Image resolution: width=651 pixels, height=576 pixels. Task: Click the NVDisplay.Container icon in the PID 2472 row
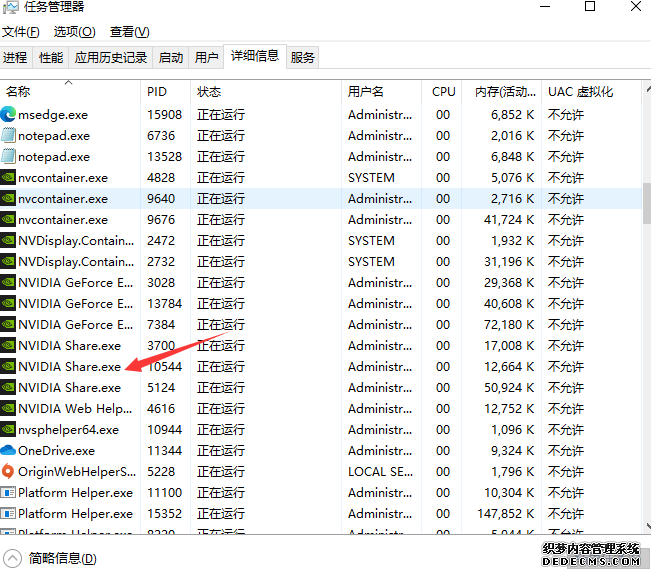coord(8,240)
